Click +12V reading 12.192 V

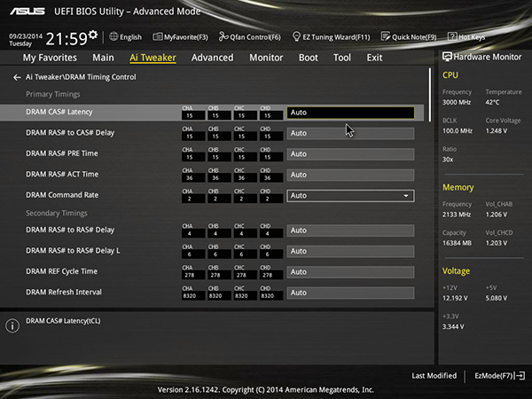point(455,298)
